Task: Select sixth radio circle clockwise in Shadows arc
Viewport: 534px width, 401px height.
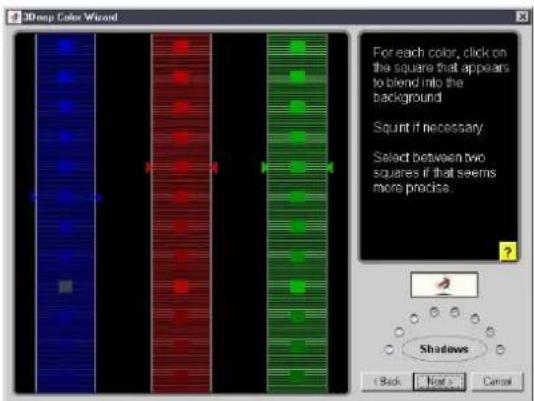Action: pos(475,319)
